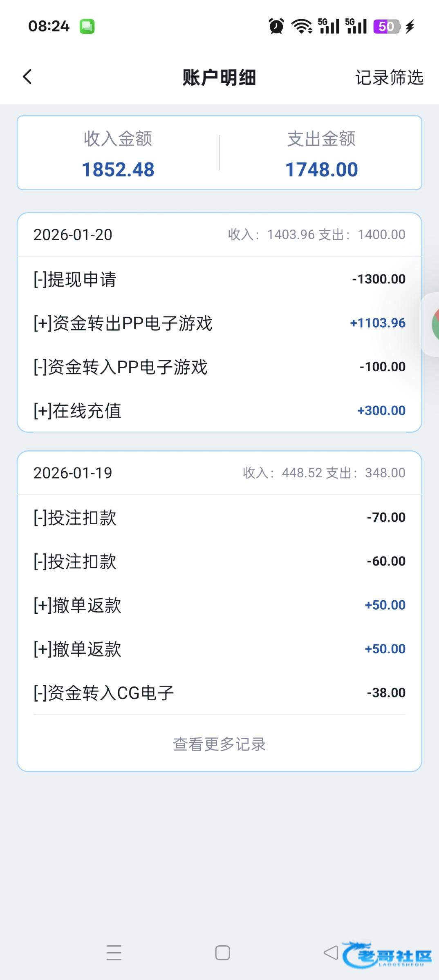439x980 pixels.
Task: Open the 提现申请 -1300.00 entry
Action: (219, 279)
